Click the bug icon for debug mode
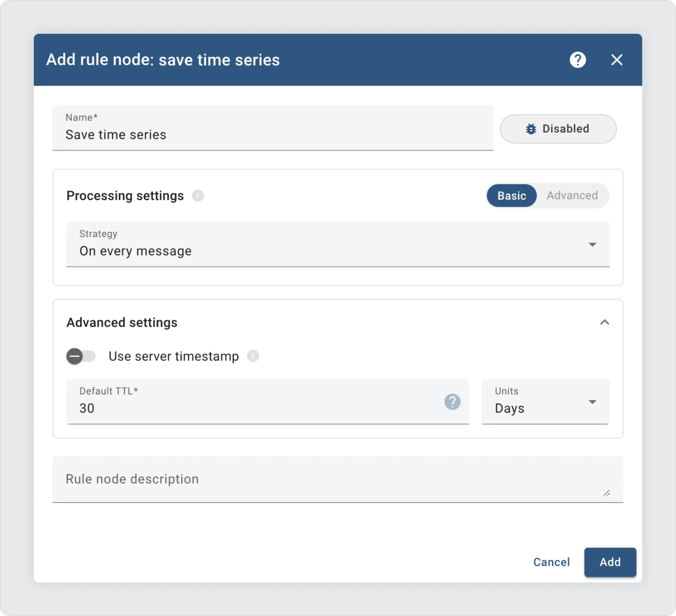 531,129
